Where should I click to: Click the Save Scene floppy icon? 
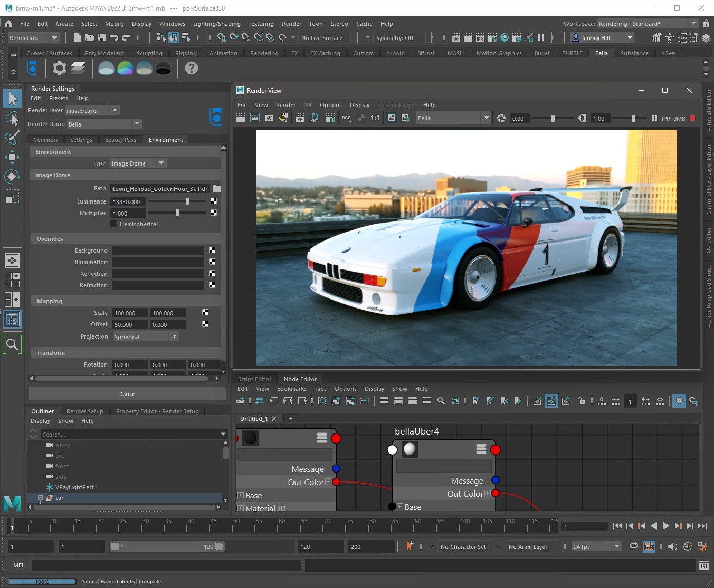coord(101,37)
